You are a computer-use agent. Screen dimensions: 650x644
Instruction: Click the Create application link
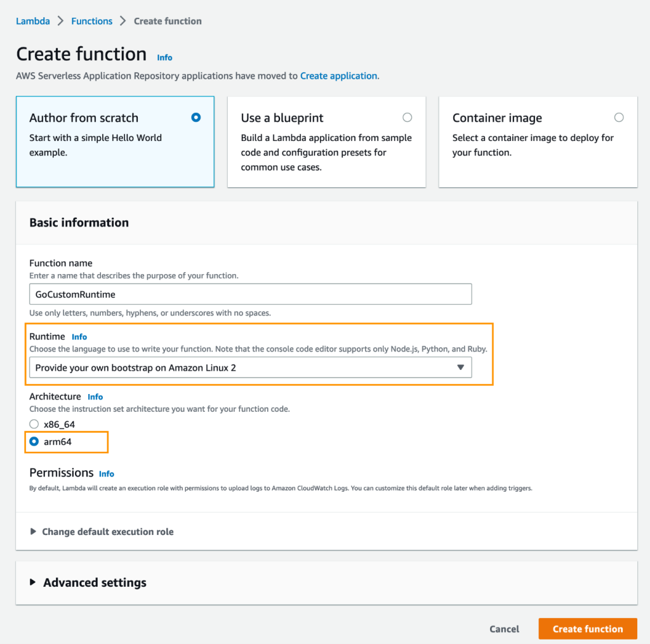pyautogui.click(x=338, y=76)
